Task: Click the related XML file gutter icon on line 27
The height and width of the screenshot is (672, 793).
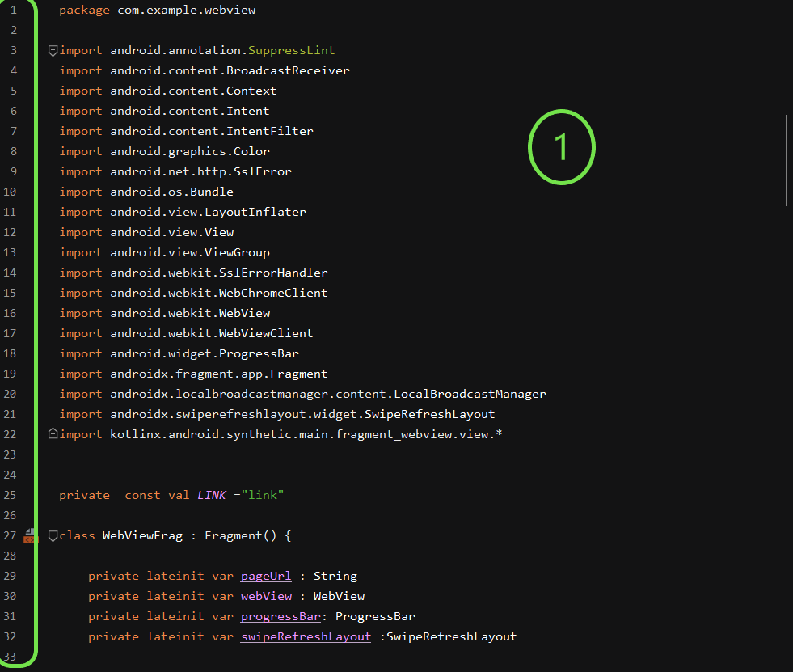Action: point(31,536)
